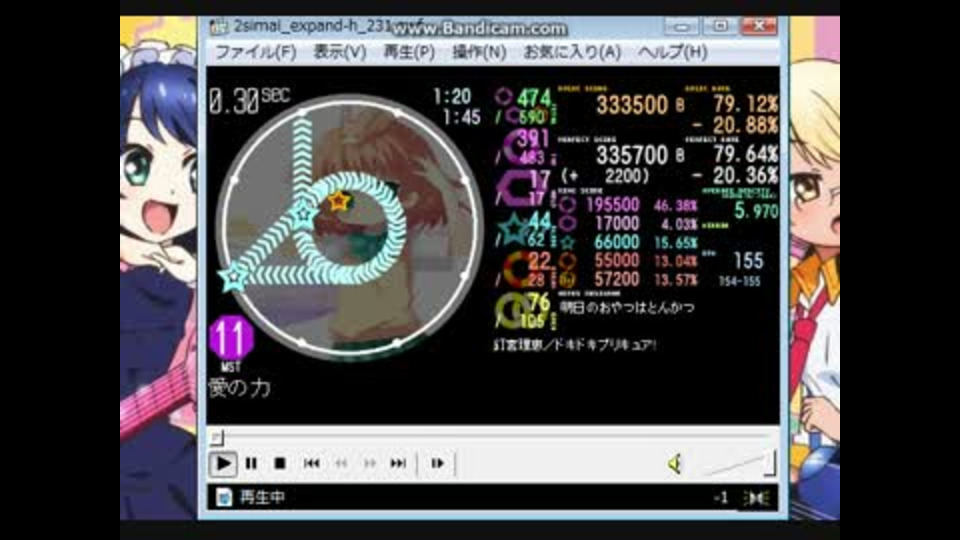Click the Play button in media player
This screenshot has width=960, height=540.
[223, 463]
